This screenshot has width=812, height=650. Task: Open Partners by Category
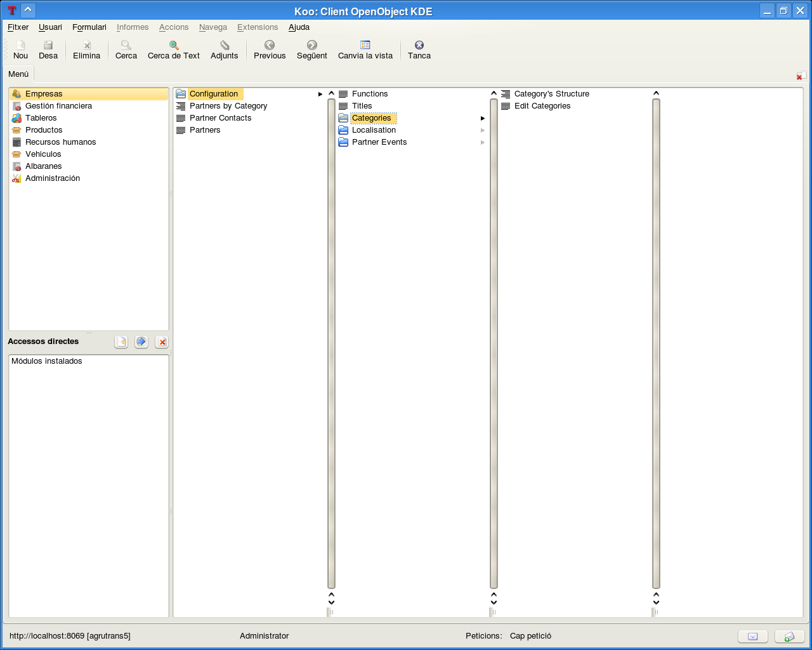[x=228, y=106]
